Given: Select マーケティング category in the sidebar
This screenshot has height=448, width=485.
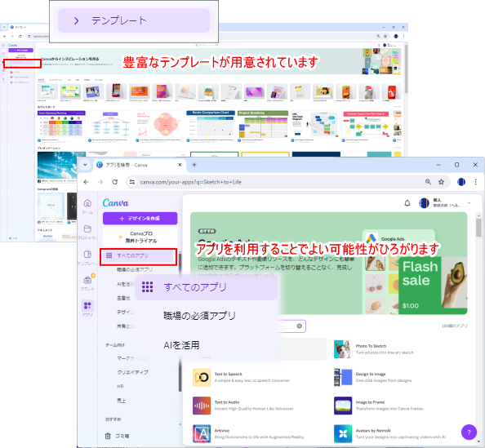Looking at the screenshot, I should [x=132, y=358].
